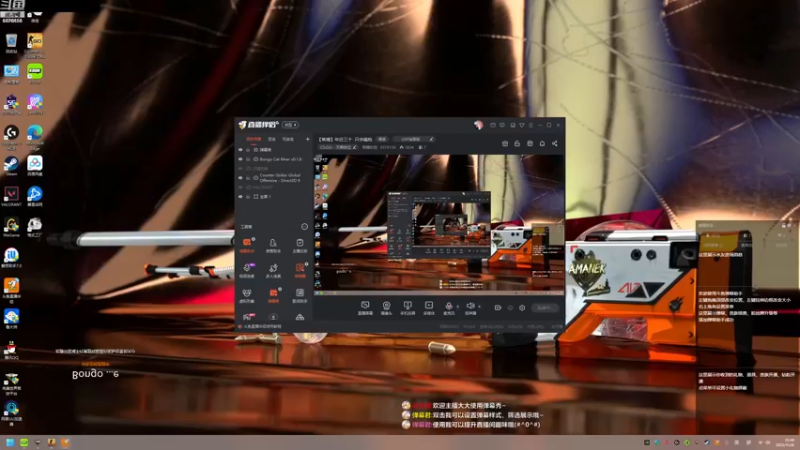Add a video file source from bottom bar

[429, 308]
